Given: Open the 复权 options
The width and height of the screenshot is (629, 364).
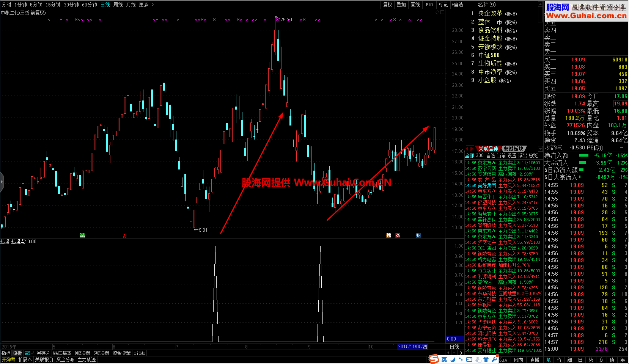Looking at the screenshot, I should [x=387, y=5].
